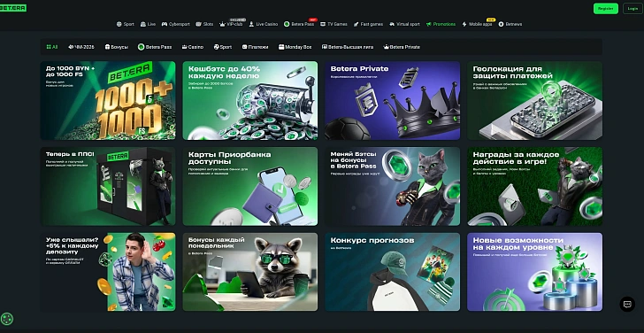
Task: Click the Register button
Action: (x=605, y=8)
